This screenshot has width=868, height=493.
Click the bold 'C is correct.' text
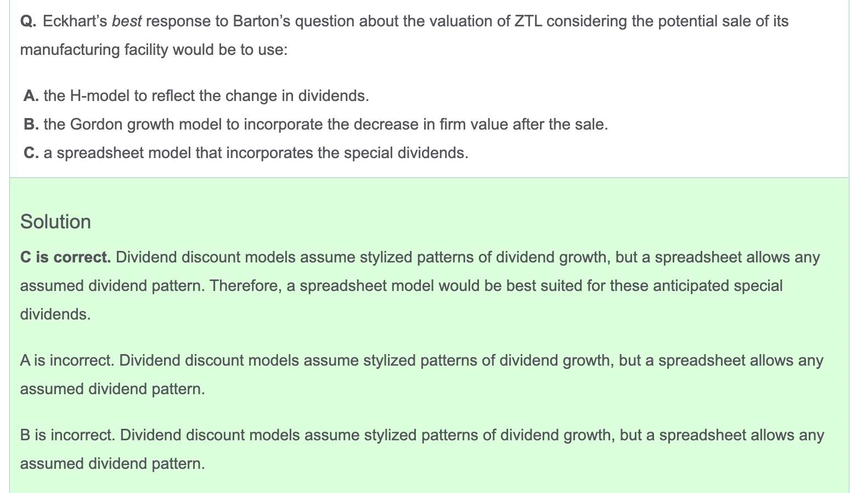point(65,257)
